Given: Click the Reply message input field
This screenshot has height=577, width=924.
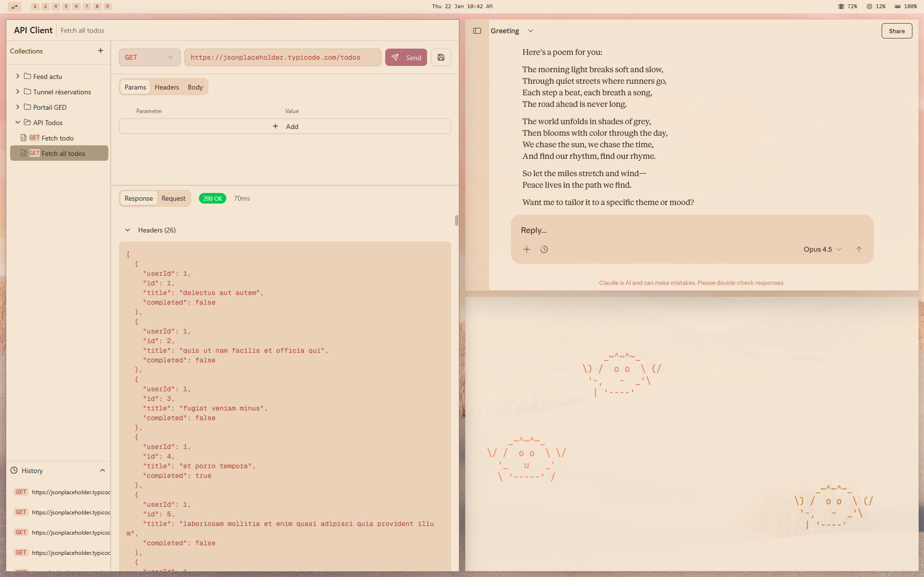Looking at the screenshot, I should tap(692, 230).
